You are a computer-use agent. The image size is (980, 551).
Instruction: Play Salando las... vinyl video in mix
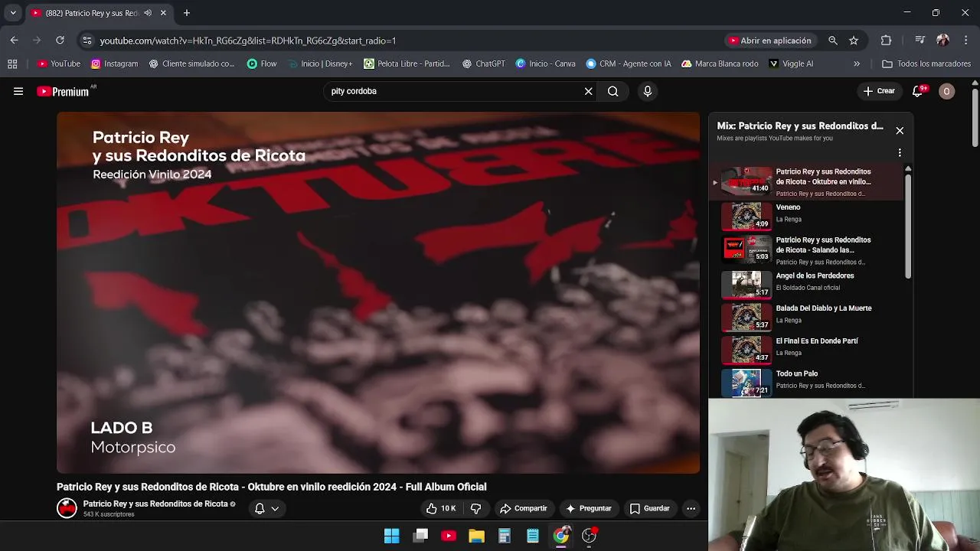[x=807, y=249]
